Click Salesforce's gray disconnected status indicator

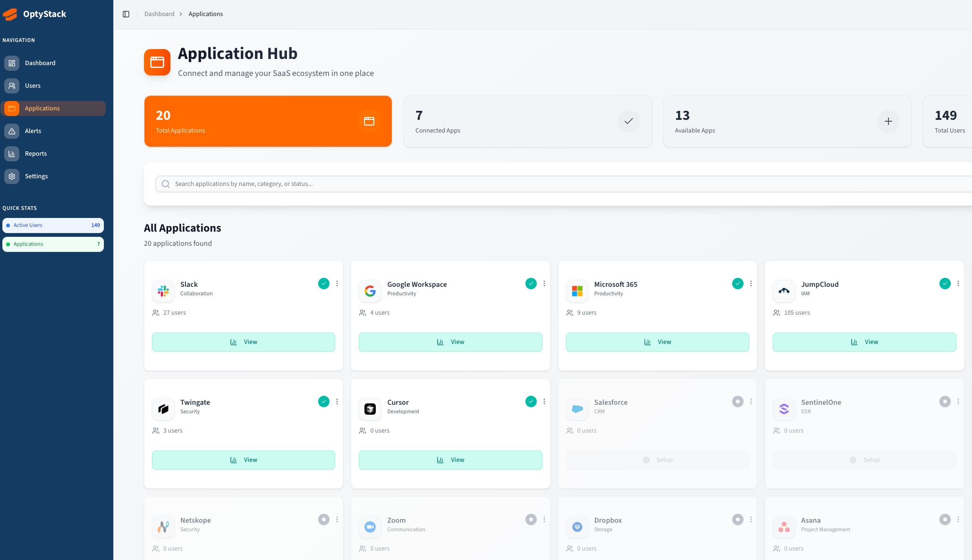coord(737,401)
